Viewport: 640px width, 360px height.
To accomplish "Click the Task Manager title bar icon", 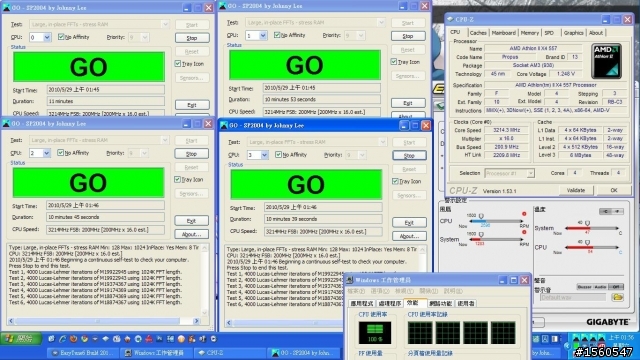I will point(350,280).
